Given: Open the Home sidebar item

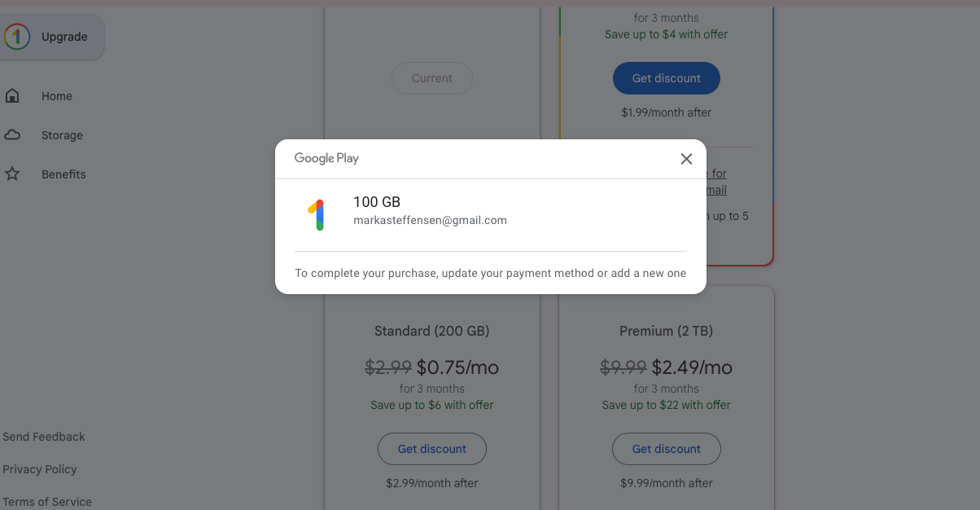Looking at the screenshot, I should 57,96.
